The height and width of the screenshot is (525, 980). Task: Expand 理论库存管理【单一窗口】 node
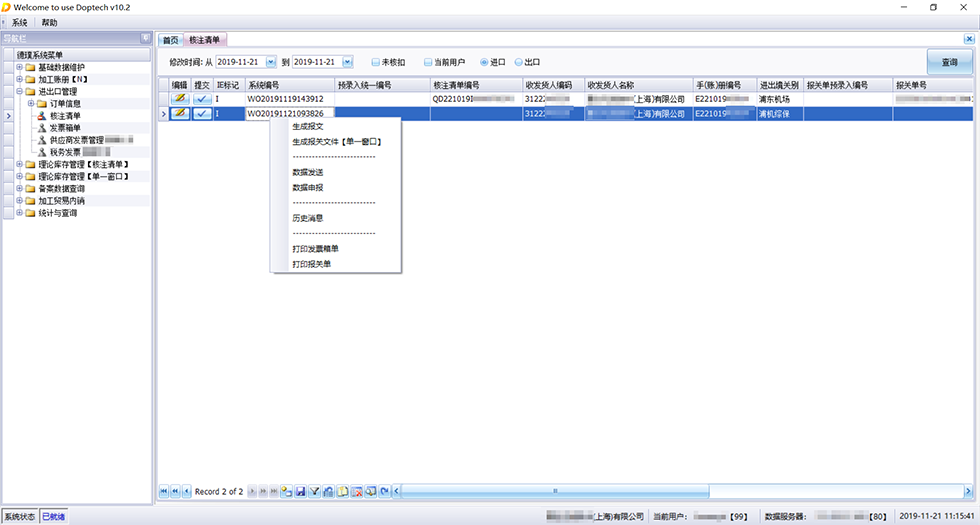point(19,176)
